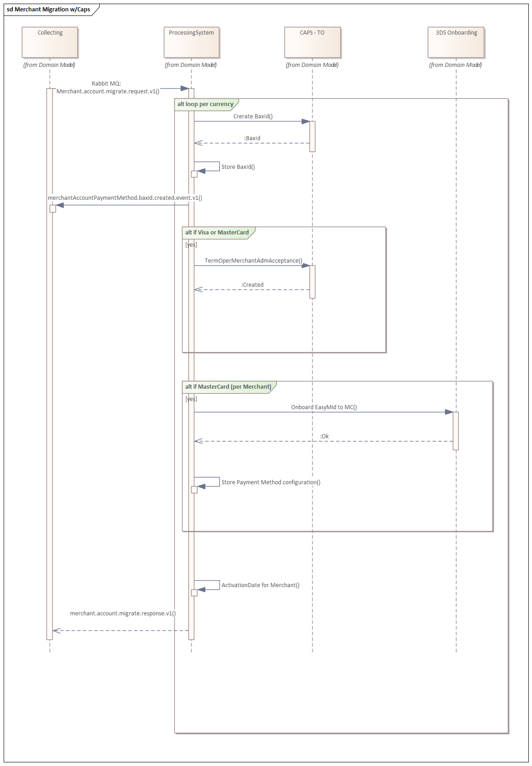This screenshot has height=766, width=532.
Task: Select the 3DS Onboarding lifeline box
Action: (456, 42)
